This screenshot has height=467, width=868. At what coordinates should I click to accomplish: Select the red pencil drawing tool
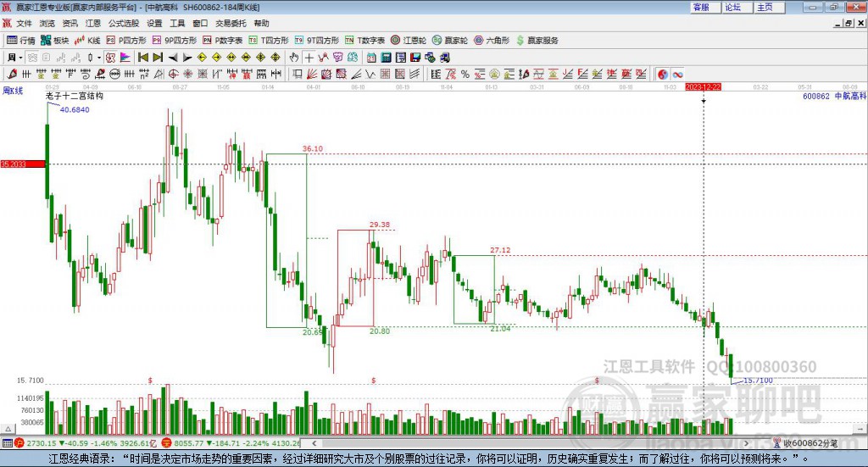click(12, 74)
